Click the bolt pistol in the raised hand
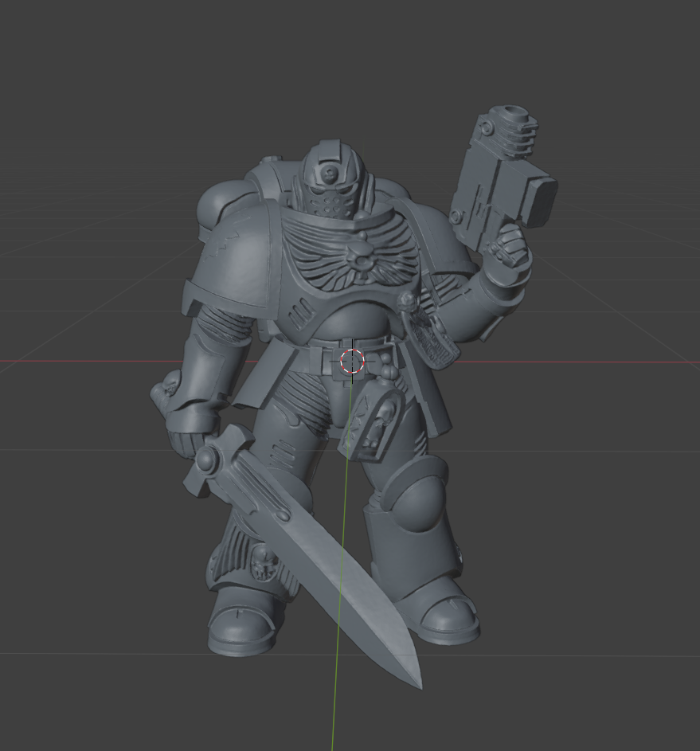This screenshot has height=751, width=700. 503,178
